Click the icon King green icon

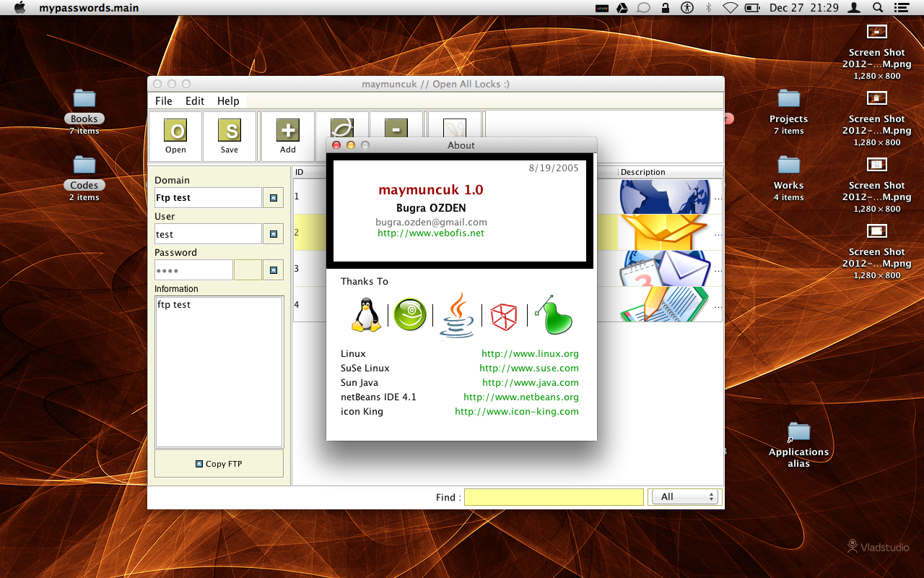coord(554,315)
